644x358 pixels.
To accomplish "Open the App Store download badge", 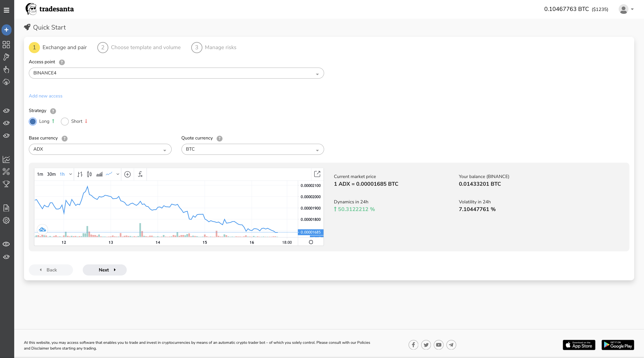I will (579, 345).
